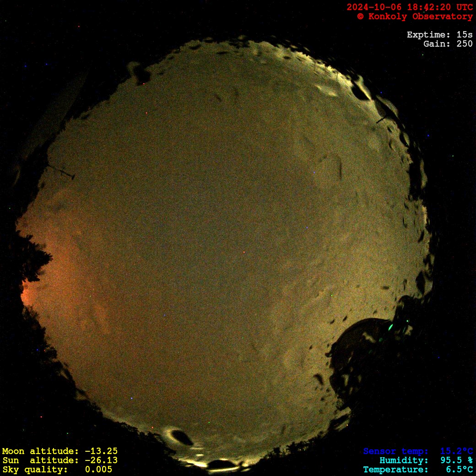
Task: Click the Sensor temp label in blue
Action: [x=395, y=451]
